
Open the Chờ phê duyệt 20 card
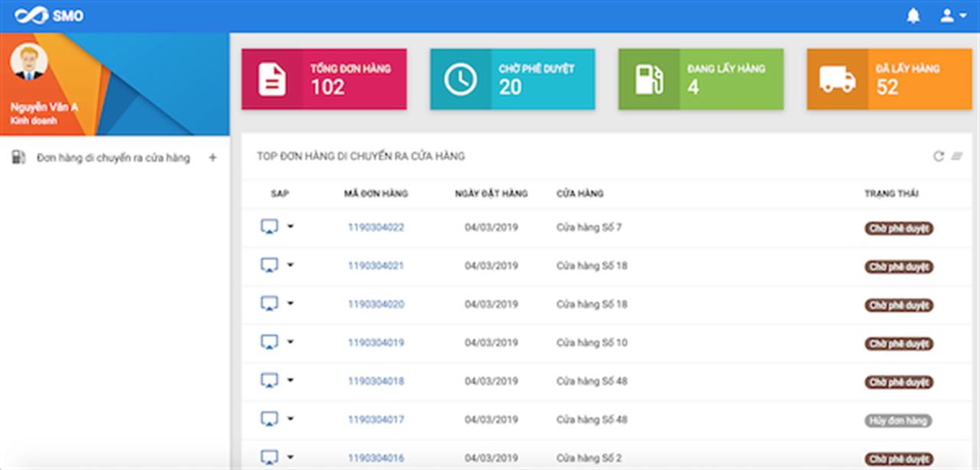click(512, 79)
